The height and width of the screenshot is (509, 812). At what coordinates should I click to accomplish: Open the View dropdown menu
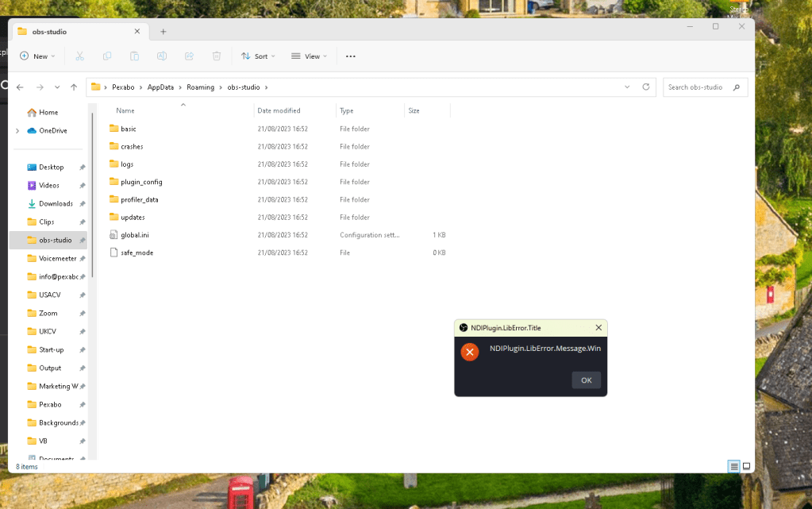click(x=309, y=56)
